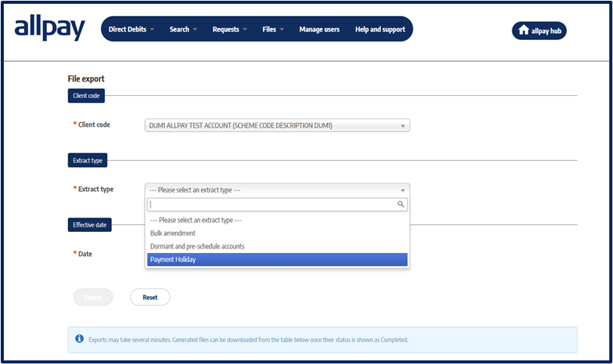
Task: Click the magnifier icon in dropdown search
Action: 401,204
